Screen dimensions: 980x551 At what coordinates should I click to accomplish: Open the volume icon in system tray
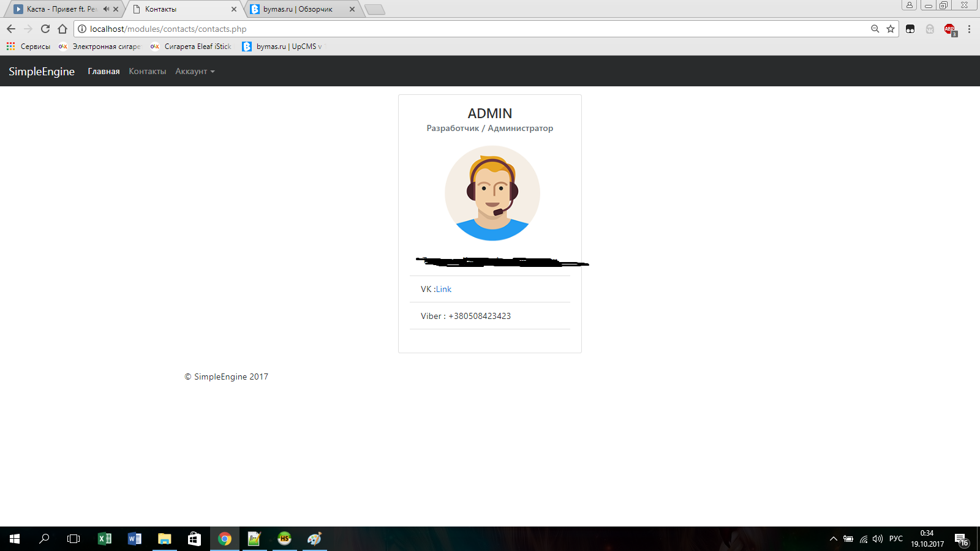coord(878,539)
